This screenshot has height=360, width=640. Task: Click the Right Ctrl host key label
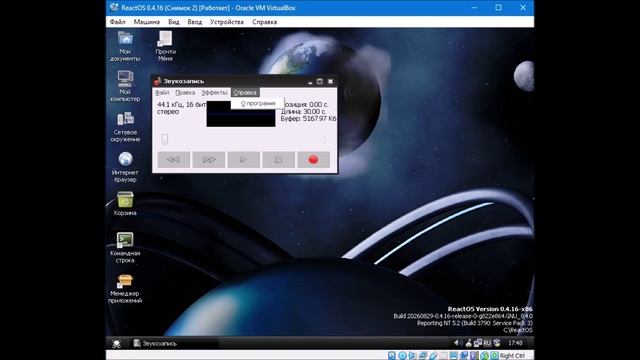[512, 356]
